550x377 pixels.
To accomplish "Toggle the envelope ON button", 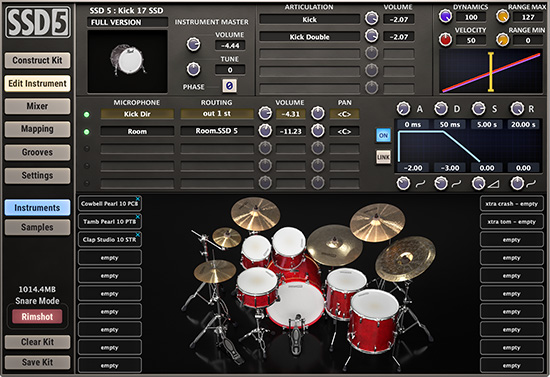I will (383, 135).
